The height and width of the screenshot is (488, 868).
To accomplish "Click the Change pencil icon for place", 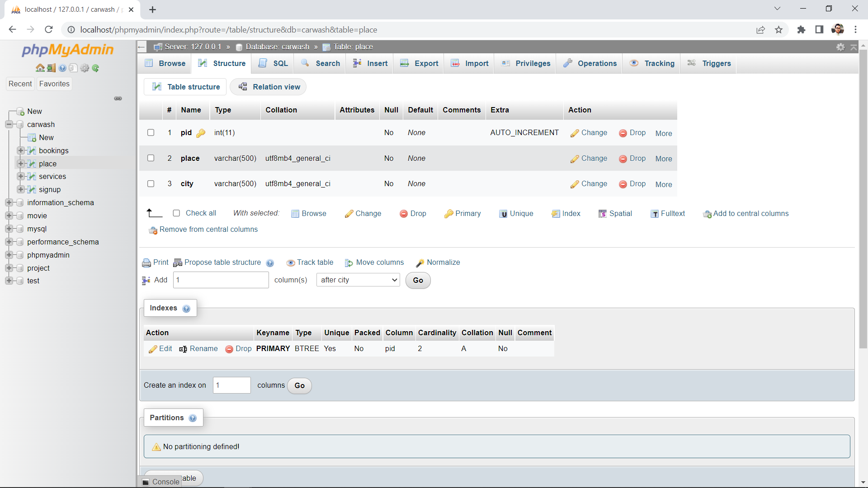I will (575, 158).
